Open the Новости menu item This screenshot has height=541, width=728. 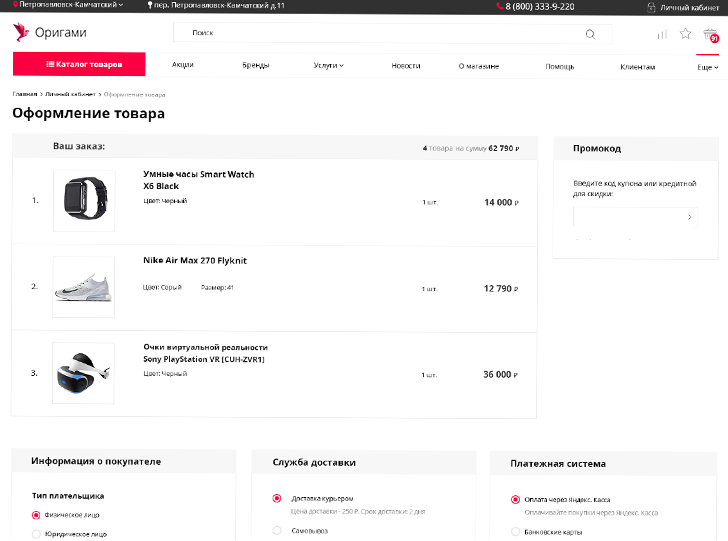tap(406, 66)
